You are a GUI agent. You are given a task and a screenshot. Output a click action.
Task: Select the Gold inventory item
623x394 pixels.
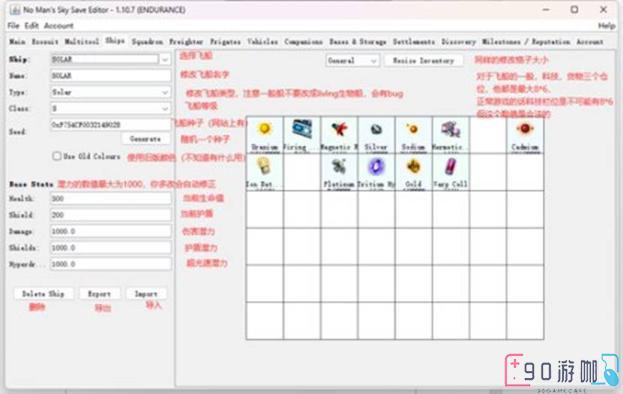413,172
